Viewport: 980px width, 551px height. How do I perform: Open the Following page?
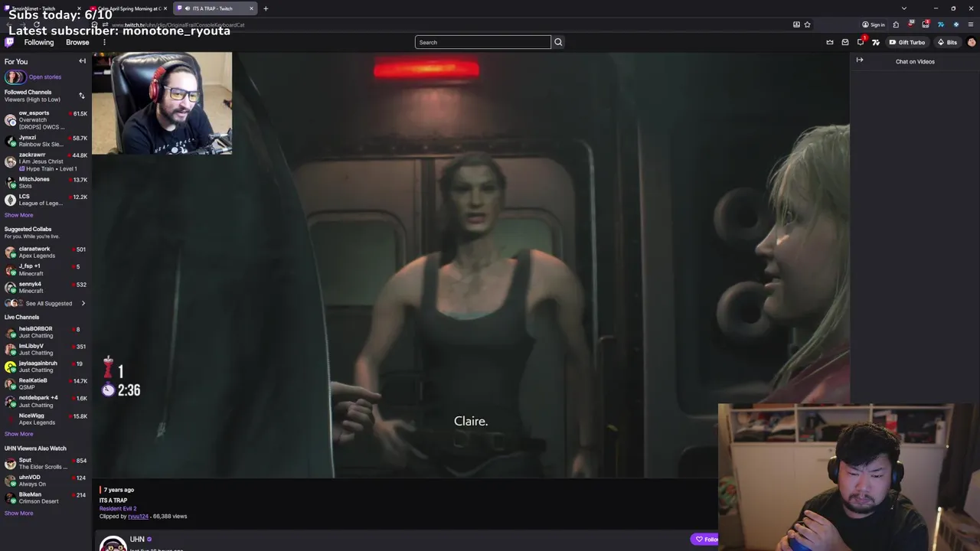(x=39, y=42)
